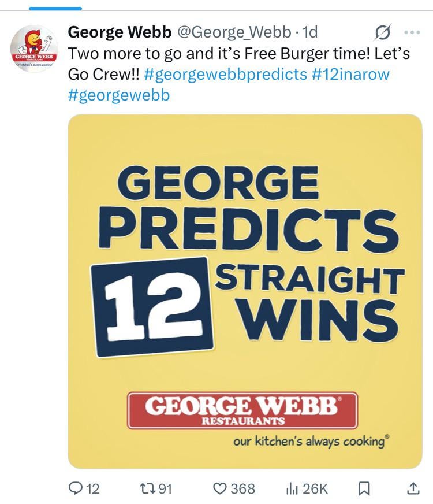The height and width of the screenshot is (504, 433).
Task: Click the retweet icon with 91
Action: 148,488
